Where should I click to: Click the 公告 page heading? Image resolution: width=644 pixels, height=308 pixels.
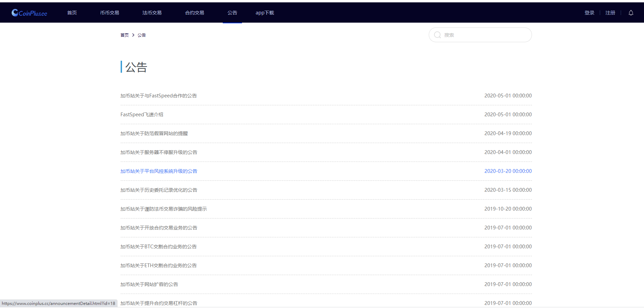coord(136,67)
